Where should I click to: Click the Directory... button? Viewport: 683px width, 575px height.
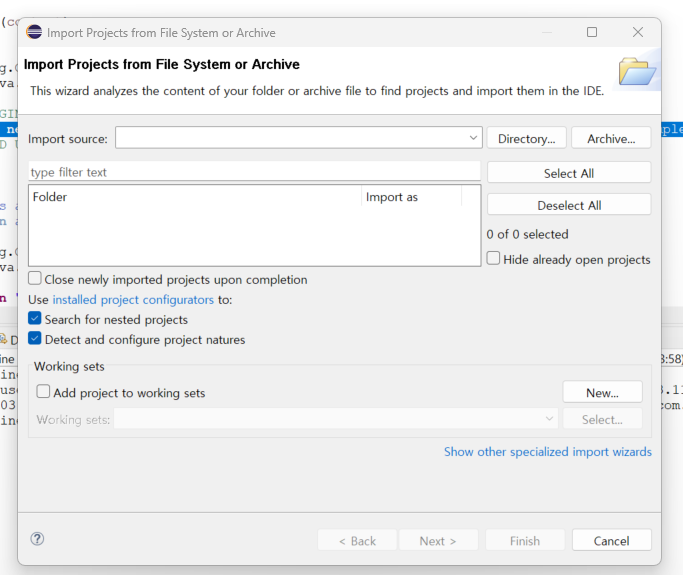point(526,139)
